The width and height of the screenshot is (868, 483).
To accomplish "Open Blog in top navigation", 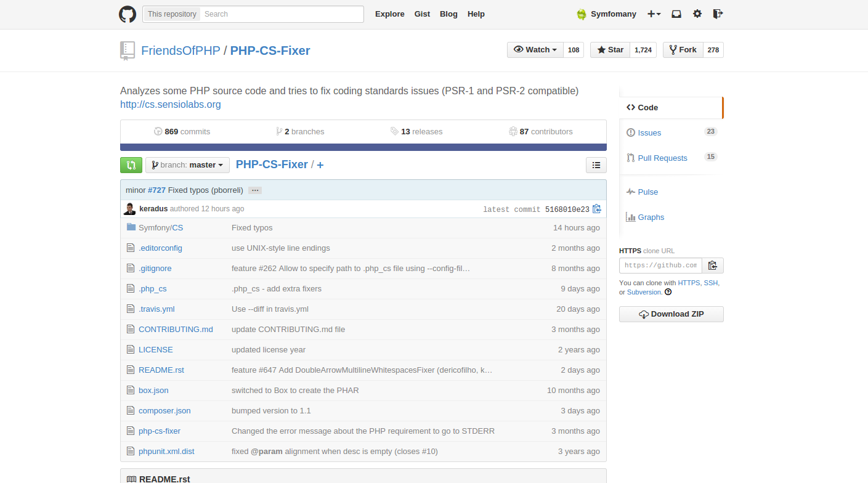I will [x=448, y=14].
